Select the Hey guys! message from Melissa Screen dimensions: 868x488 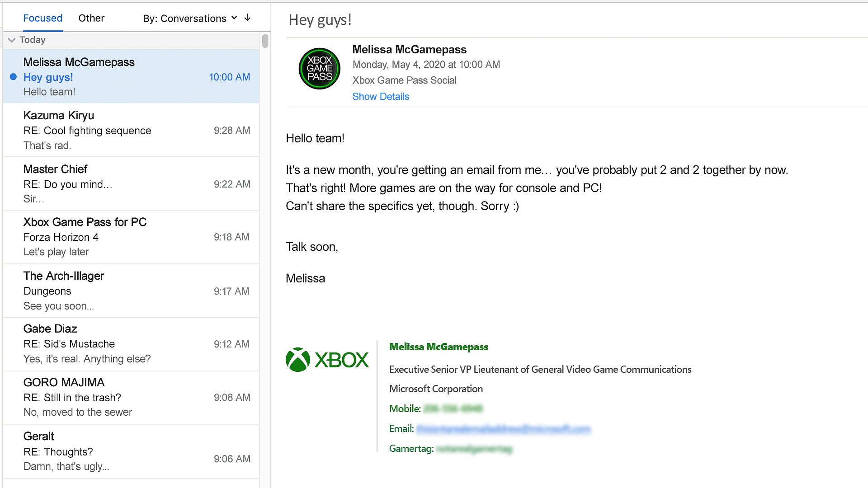pyautogui.click(x=131, y=77)
